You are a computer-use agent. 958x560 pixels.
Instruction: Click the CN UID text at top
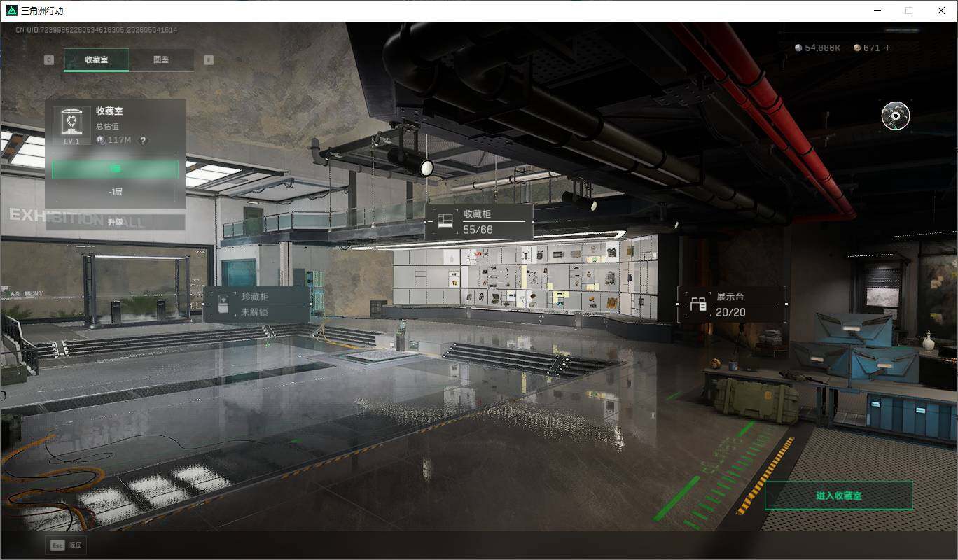pyautogui.click(x=97, y=30)
